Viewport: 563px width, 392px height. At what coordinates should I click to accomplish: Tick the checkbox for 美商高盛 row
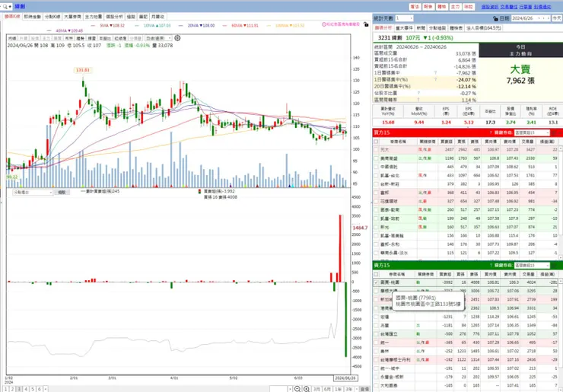[x=376, y=158]
